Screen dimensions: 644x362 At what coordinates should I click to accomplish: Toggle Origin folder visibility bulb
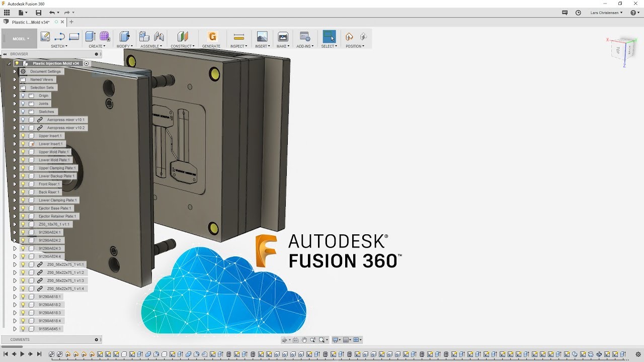click(23, 96)
